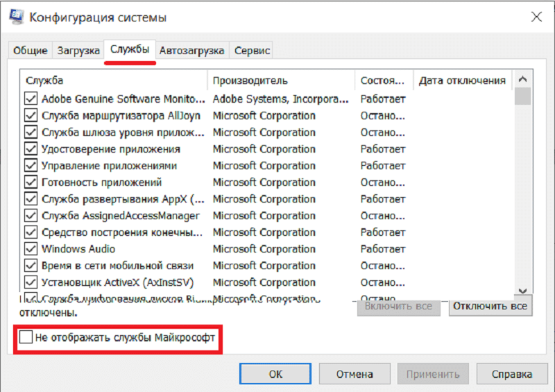555x392 pixels.
Task: Disable the Управление приложениями service checkbox
Action: click(31, 165)
